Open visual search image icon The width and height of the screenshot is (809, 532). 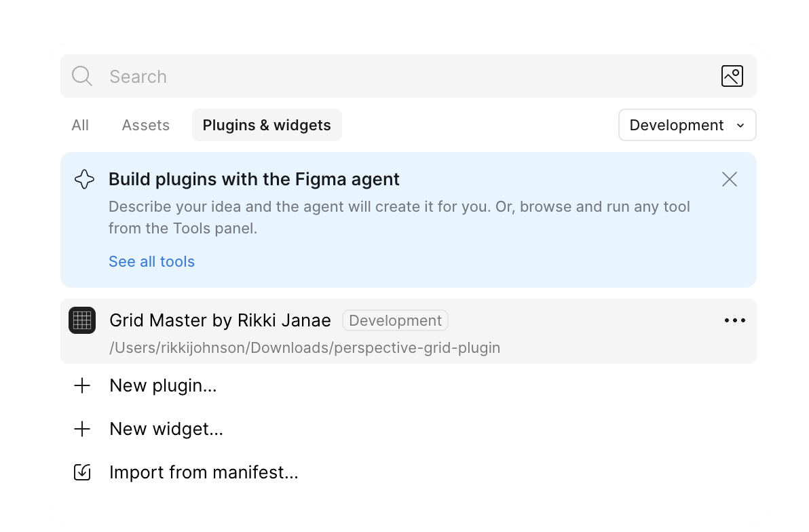(x=732, y=76)
